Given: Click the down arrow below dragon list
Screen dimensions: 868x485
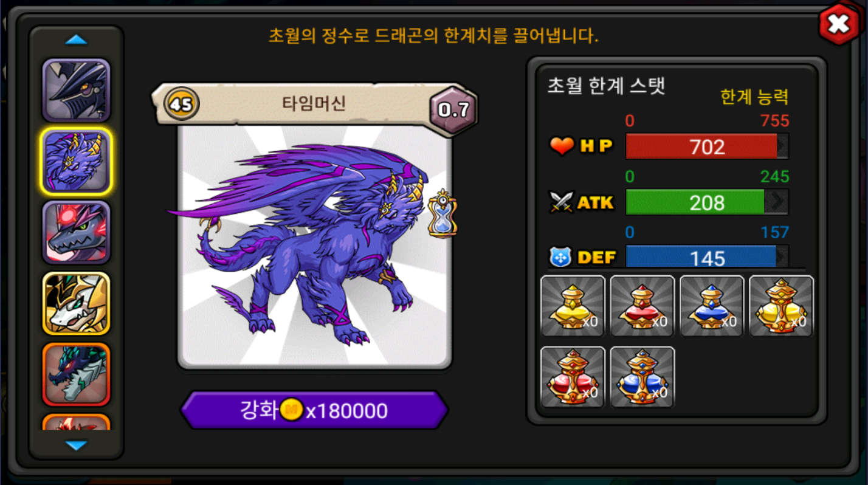Looking at the screenshot, I should tap(76, 445).
